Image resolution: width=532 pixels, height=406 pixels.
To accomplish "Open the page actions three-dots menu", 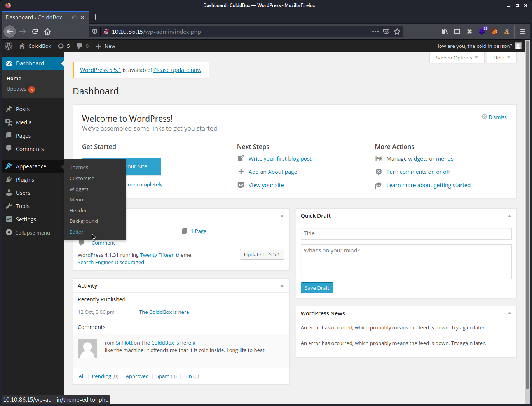I will [x=375, y=31].
